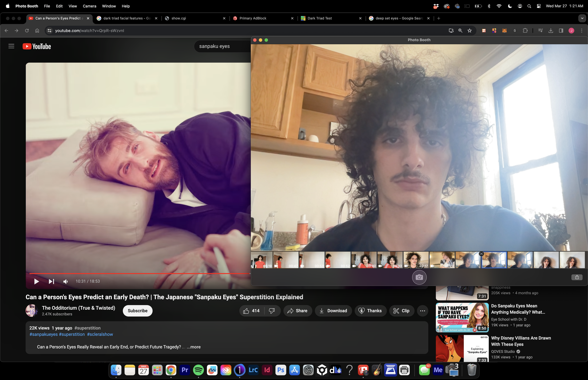The width and height of the screenshot is (588, 380).
Task: Click the #sanpakueyes hashtag link
Action: 44,334
